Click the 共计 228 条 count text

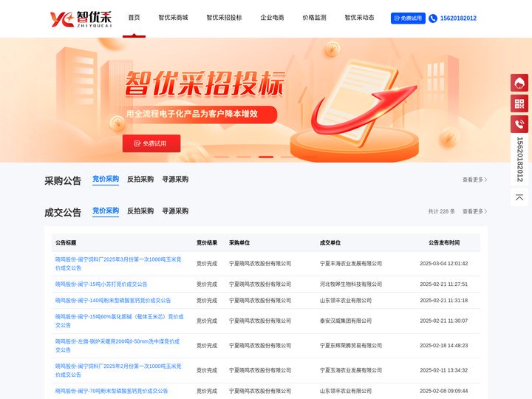point(441,211)
